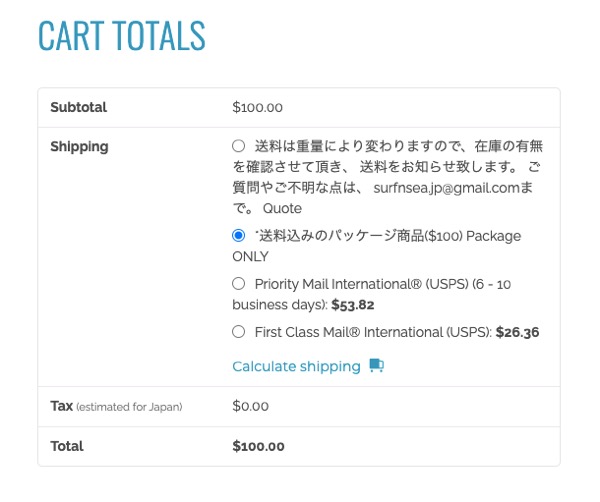Click the $0.00 tax amount
Screen dimensions: 600x502
[x=251, y=406]
